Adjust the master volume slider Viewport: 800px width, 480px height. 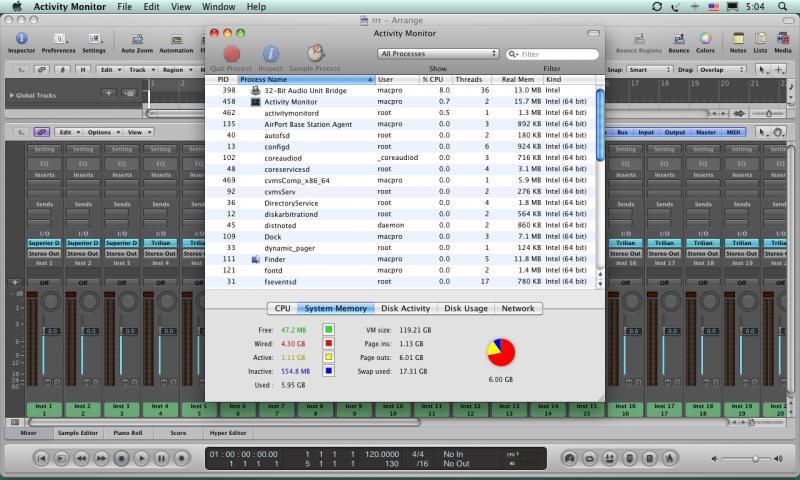(753, 458)
